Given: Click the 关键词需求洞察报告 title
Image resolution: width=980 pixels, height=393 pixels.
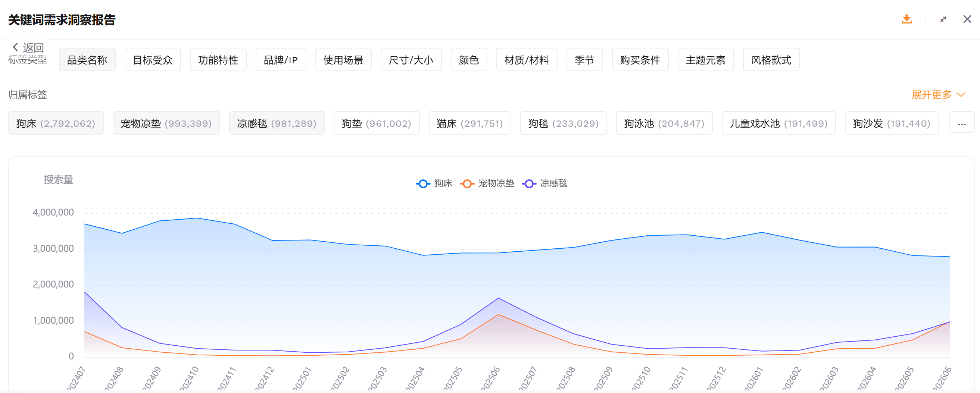Looking at the screenshot, I should [62, 20].
